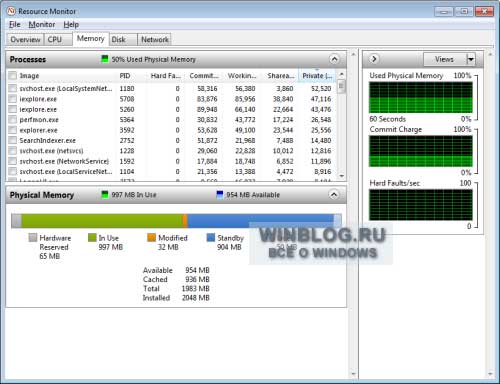
Task: Switch to the Overview tab
Action: [x=25, y=39]
